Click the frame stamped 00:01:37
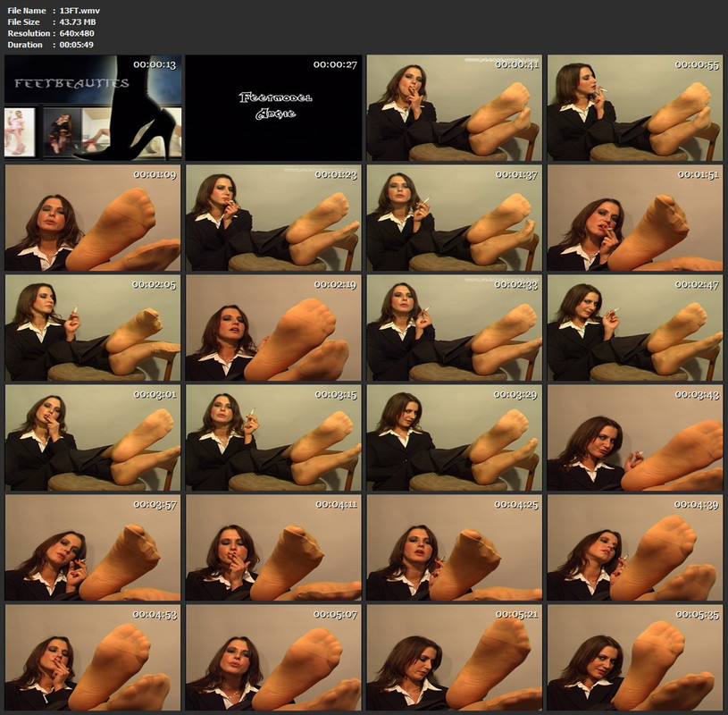 455,218
